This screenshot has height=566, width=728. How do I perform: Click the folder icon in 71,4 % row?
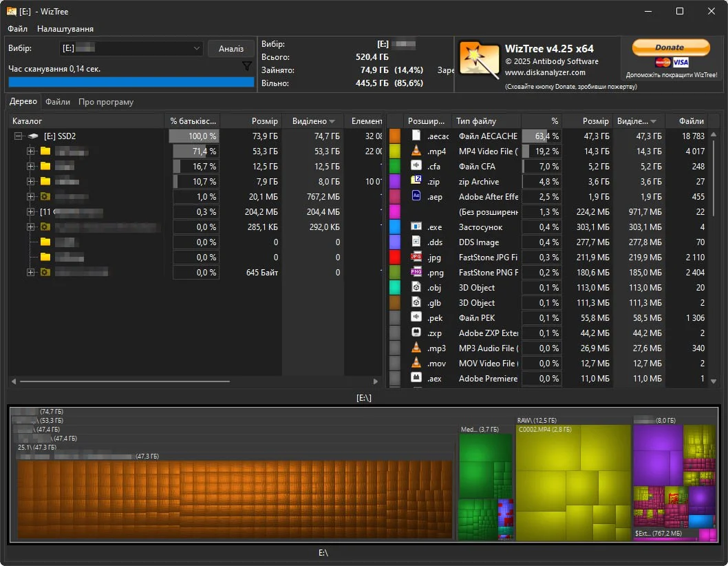[45, 151]
